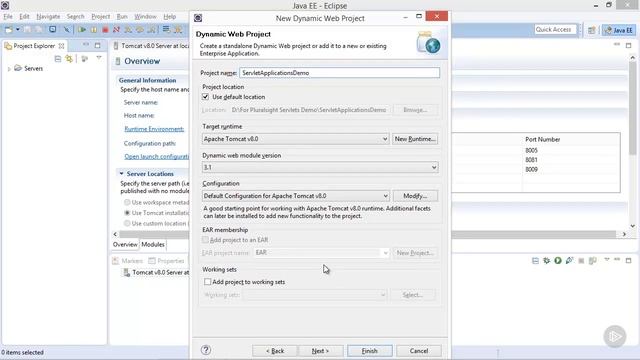The width and height of the screenshot is (640, 360).
Task: Minimize the Project Explorer panel
Action: pyautogui.click(x=86, y=45)
